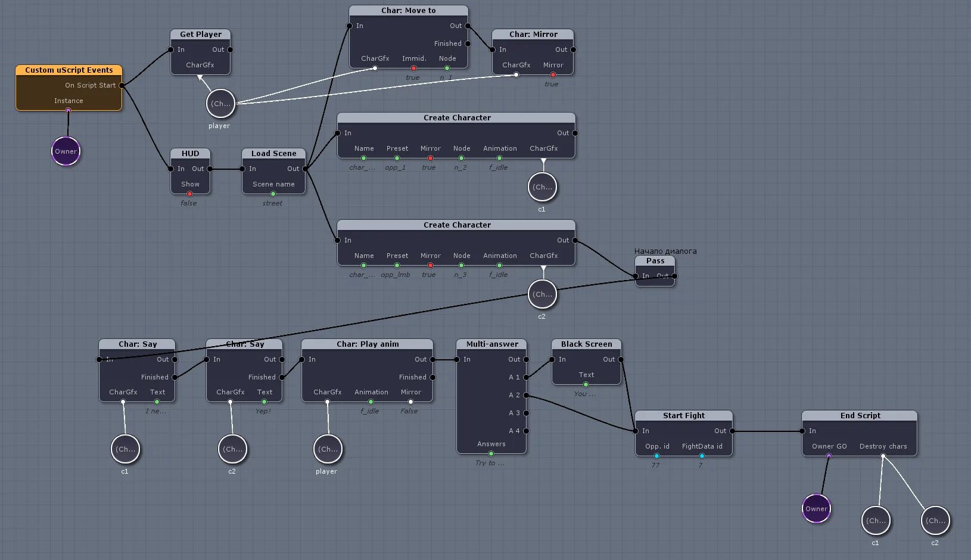Click the red Show socket on HUD node
The height and width of the screenshot is (560, 971).
point(189,194)
